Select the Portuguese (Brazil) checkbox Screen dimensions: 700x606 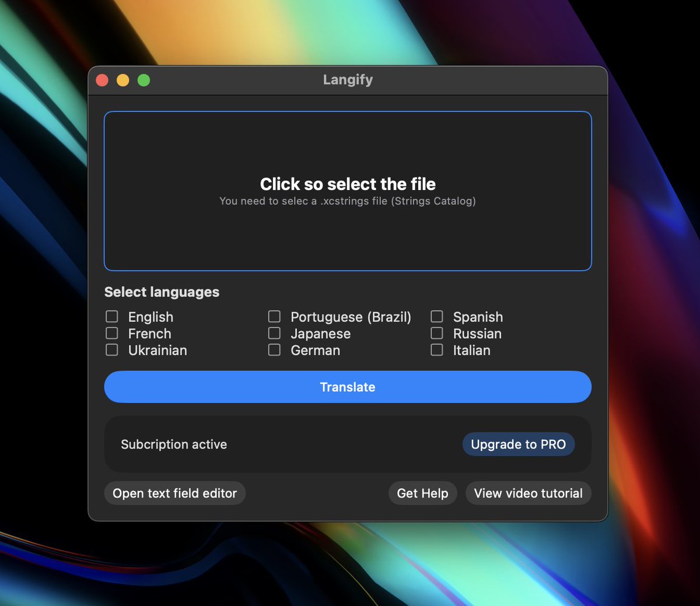point(274,317)
